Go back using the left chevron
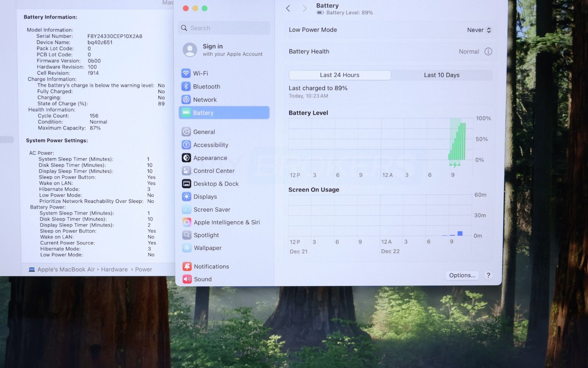 coord(288,8)
